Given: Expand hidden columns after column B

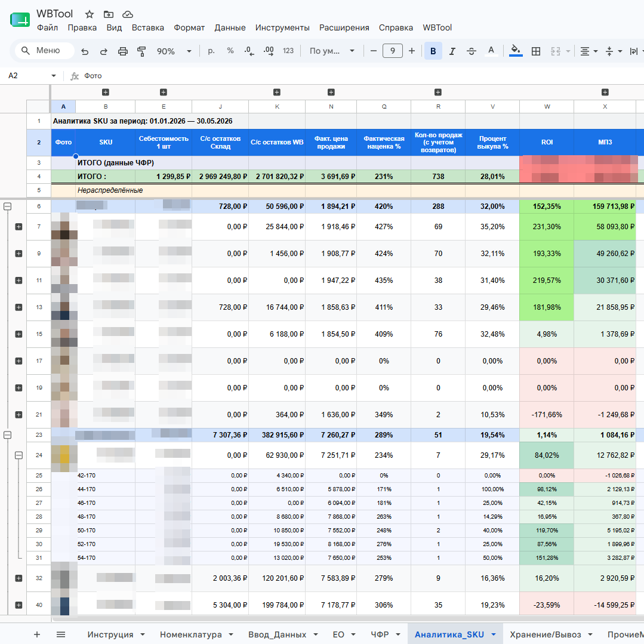Looking at the screenshot, I should pos(106,92).
